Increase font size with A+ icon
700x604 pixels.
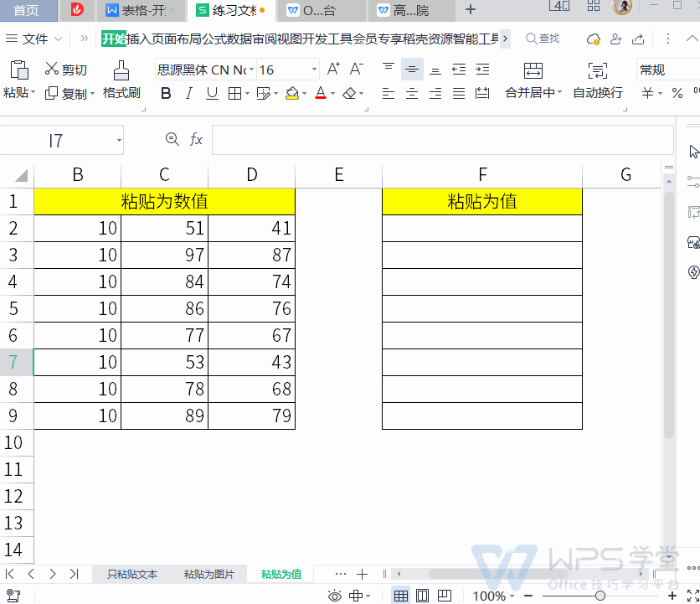coord(333,69)
